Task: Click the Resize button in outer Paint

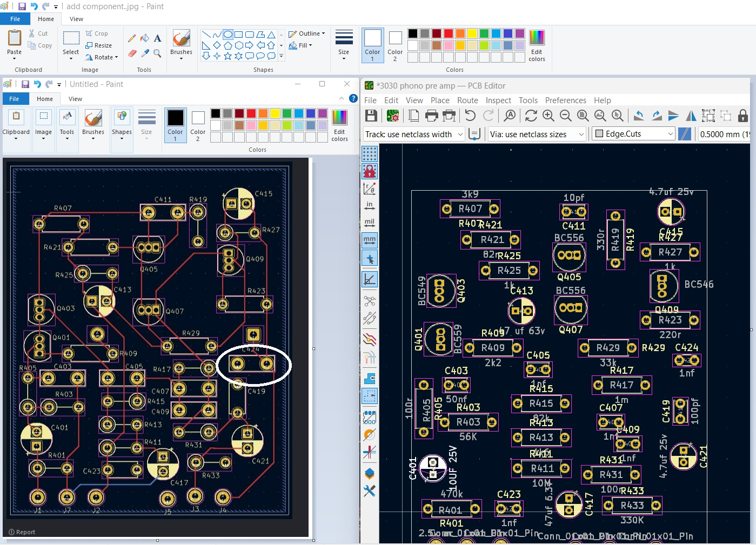Action: pos(99,45)
